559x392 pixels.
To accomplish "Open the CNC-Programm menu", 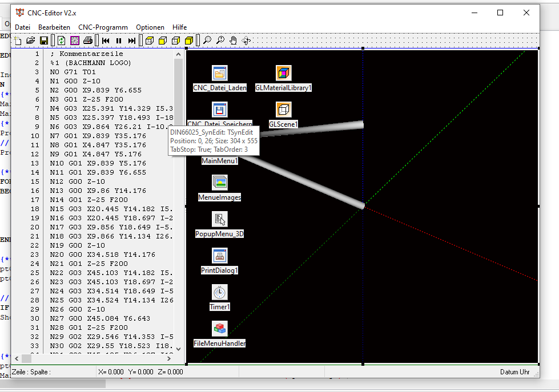I will coord(103,27).
